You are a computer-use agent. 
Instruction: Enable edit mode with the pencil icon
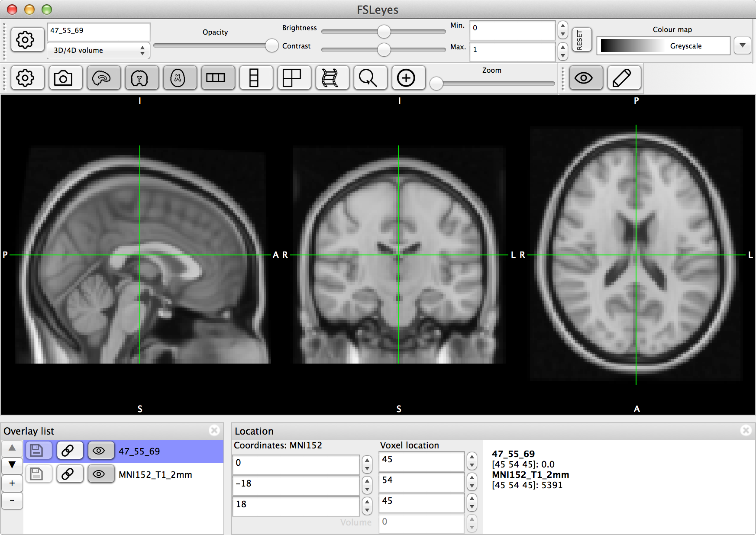click(622, 78)
